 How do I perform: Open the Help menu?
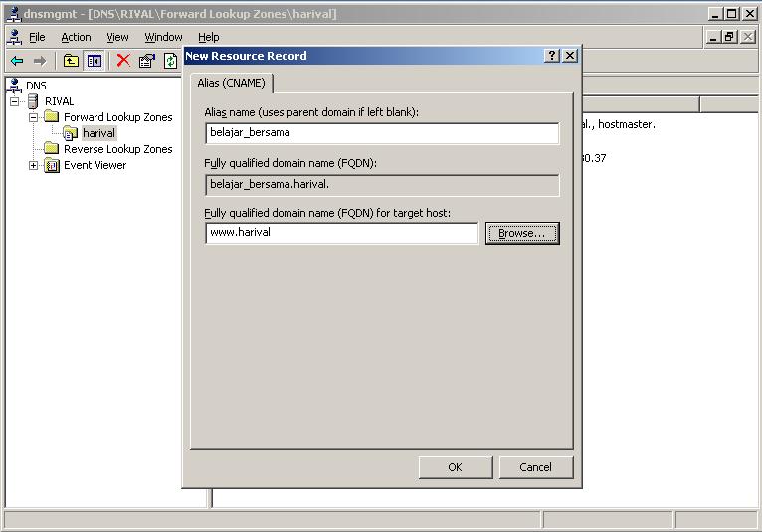point(209,37)
